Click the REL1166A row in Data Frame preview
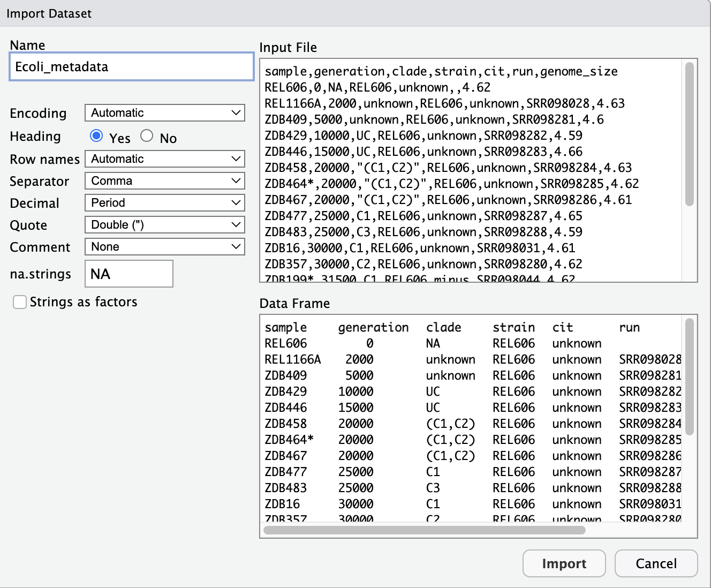The width and height of the screenshot is (711, 588). coord(292,360)
